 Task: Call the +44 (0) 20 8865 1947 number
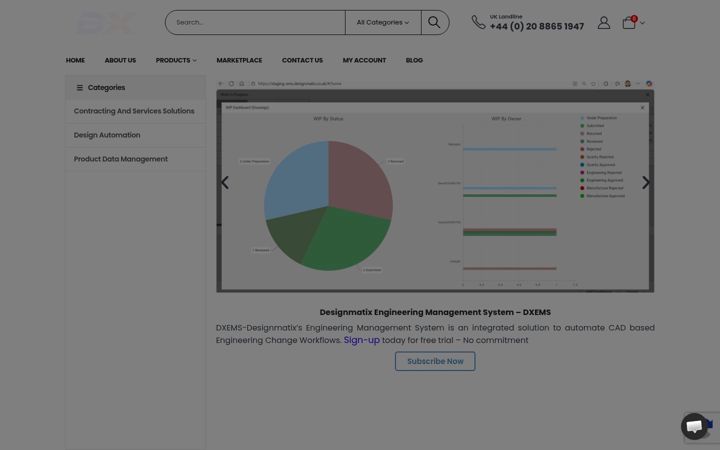point(536,26)
